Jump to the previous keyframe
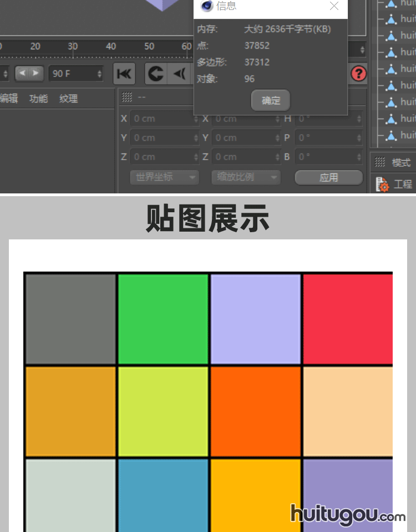The width and height of the screenshot is (416, 532). pos(180,74)
